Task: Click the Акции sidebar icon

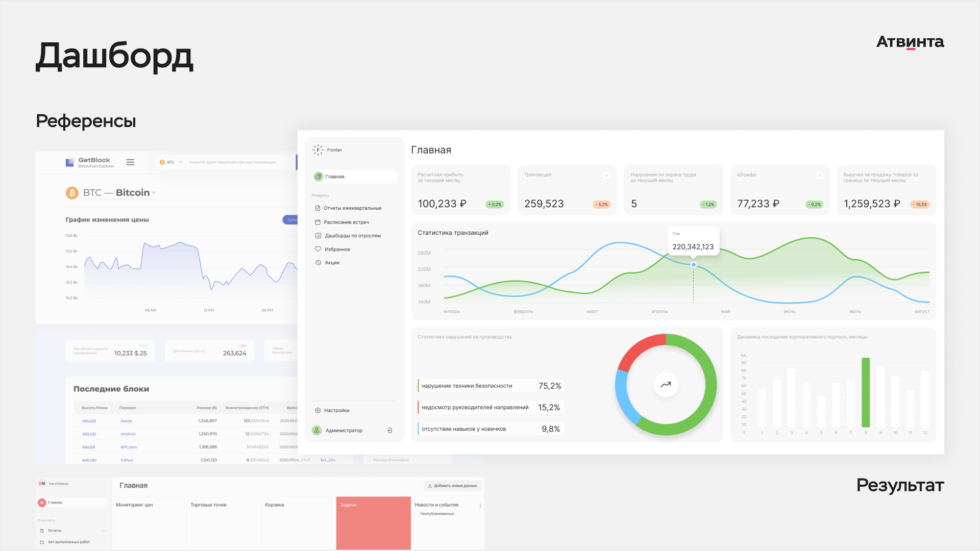Action: [318, 263]
